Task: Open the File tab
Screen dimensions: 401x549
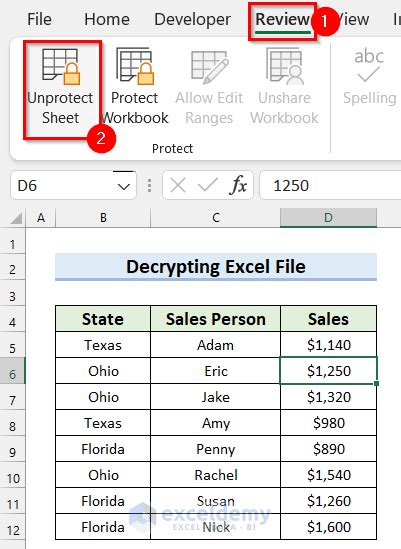Action: click(x=39, y=19)
